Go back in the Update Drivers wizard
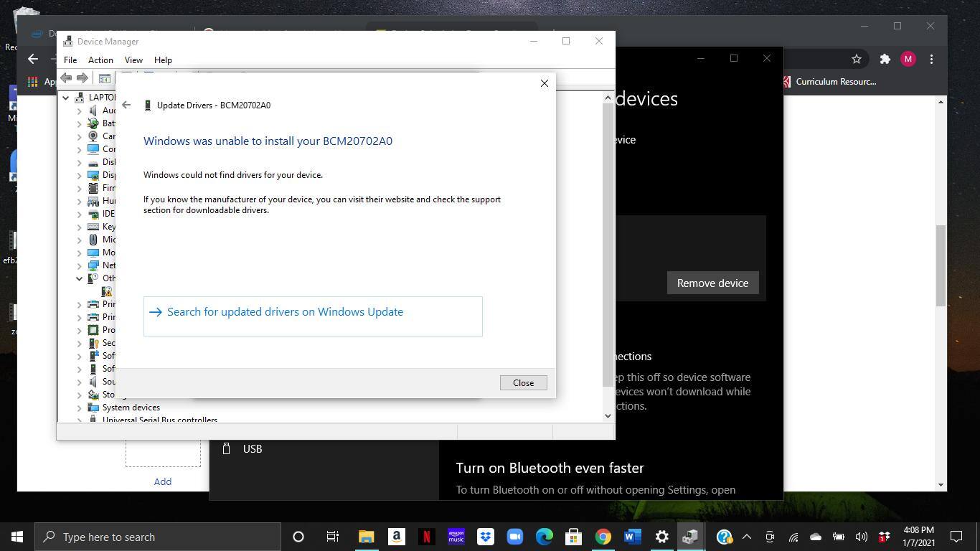Screen dimensions: 980x551 pyautogui.click(x=126, y=105)
